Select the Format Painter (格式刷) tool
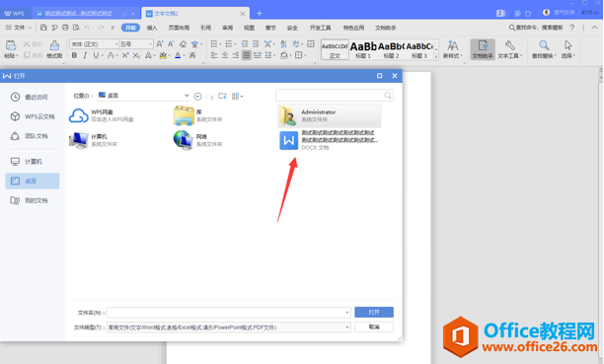Screen dimensions: 604x364 coord(54,49)
